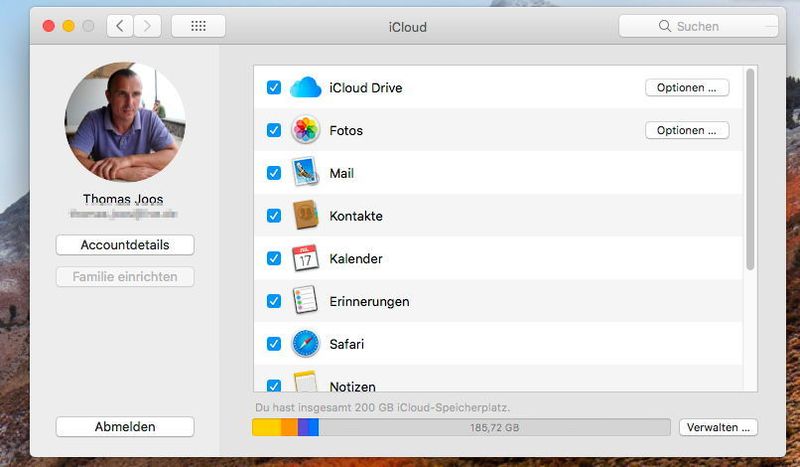This screenshot has width=800, height=467.
Task: Click the iCloud window title
Action: tap(408, 27)
